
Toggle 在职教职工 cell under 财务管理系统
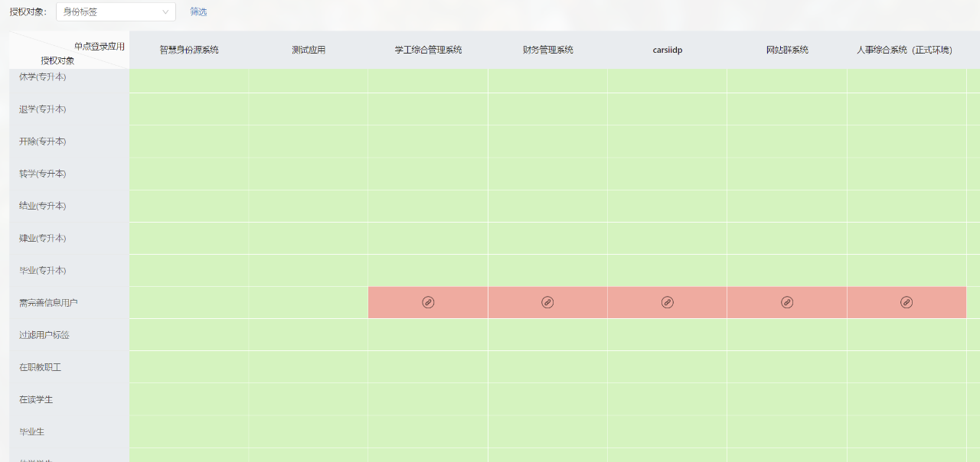pyautogui.click(x=547, y=367)
